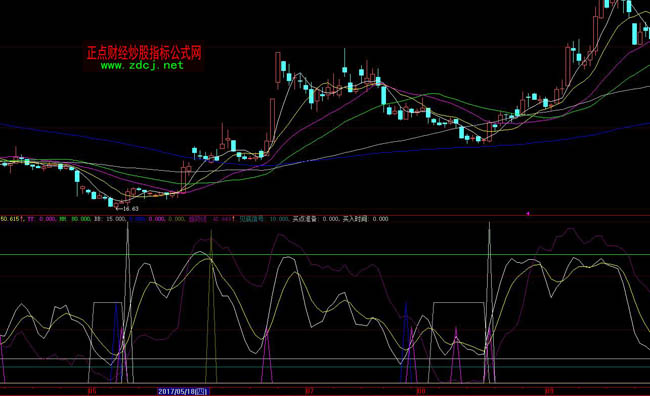Click the red 正点财经炒股指标公式网 title text
The height and width of the screenshot is (396, 650).
coord(144,53)
